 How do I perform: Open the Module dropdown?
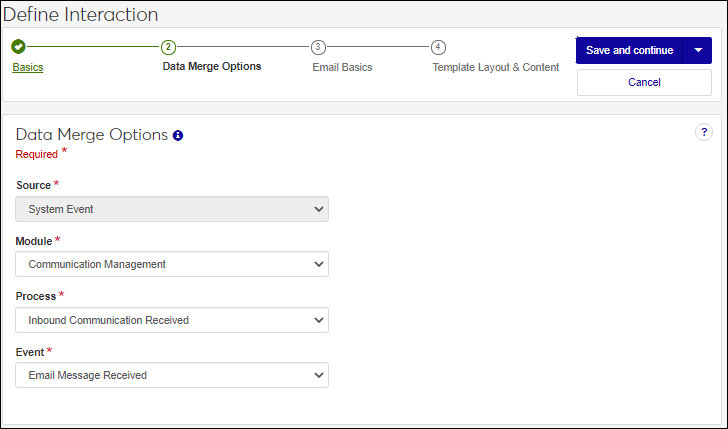[x=172, y=264]
